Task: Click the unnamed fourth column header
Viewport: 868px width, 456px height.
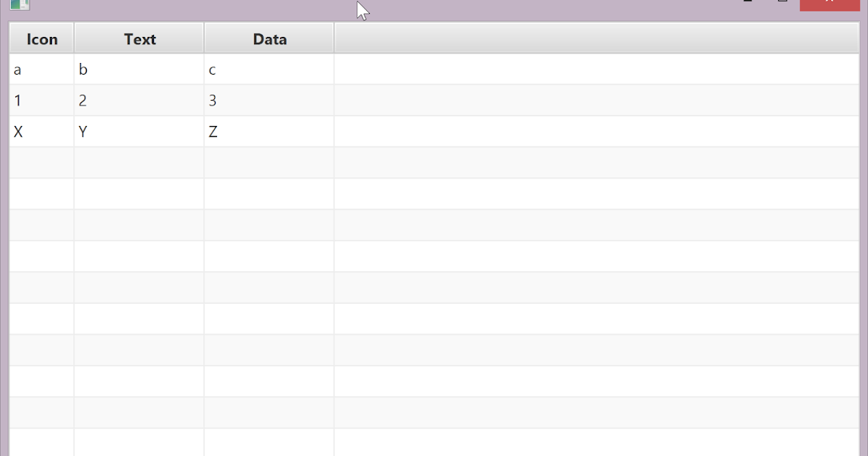Action: tap(593, 38)
